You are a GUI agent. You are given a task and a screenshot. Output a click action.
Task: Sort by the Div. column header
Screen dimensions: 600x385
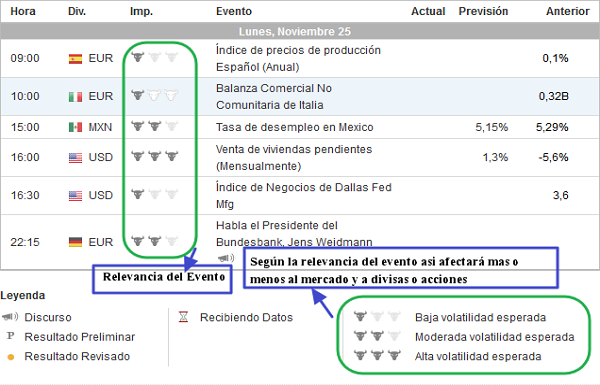tap(77, 11)
